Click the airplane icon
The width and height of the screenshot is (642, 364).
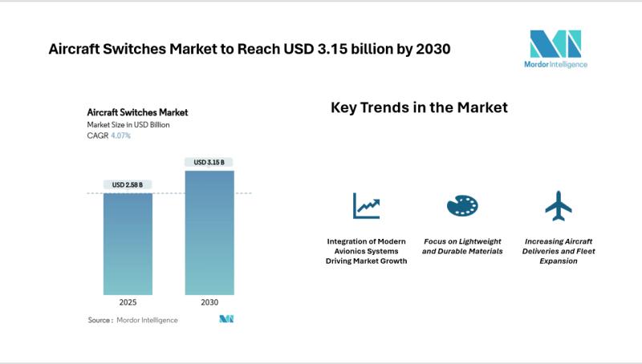click(558, 206)
